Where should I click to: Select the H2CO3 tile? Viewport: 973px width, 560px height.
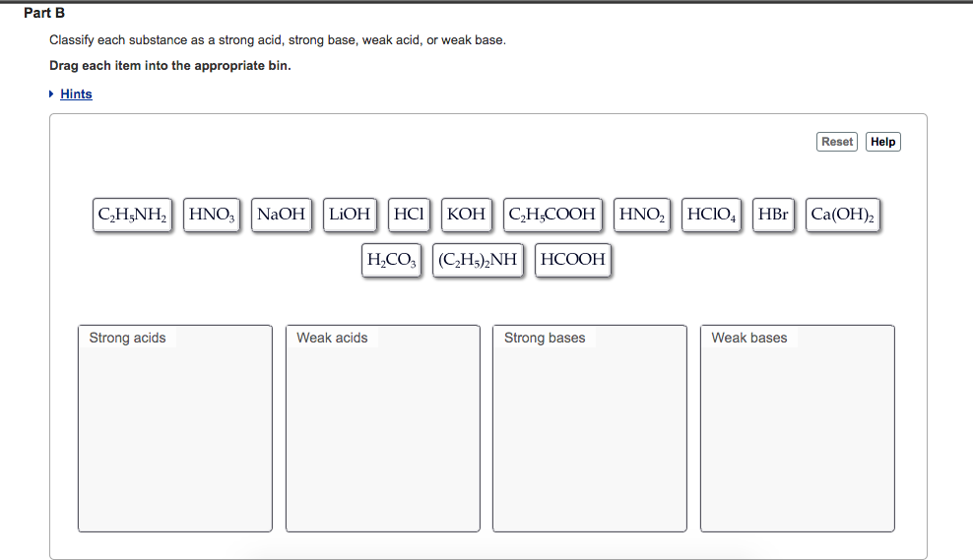tap(392, 260)
